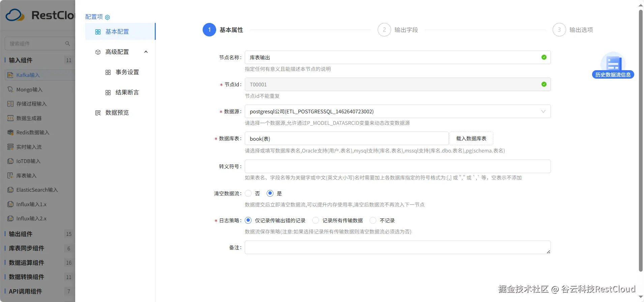Click the Kafka输入 component icon

[10, 75]
